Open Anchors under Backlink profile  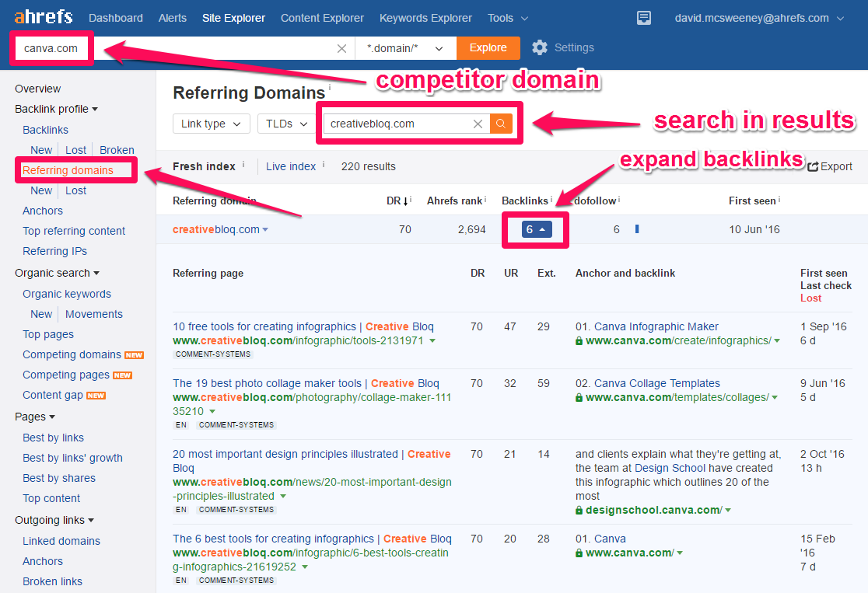43,211
